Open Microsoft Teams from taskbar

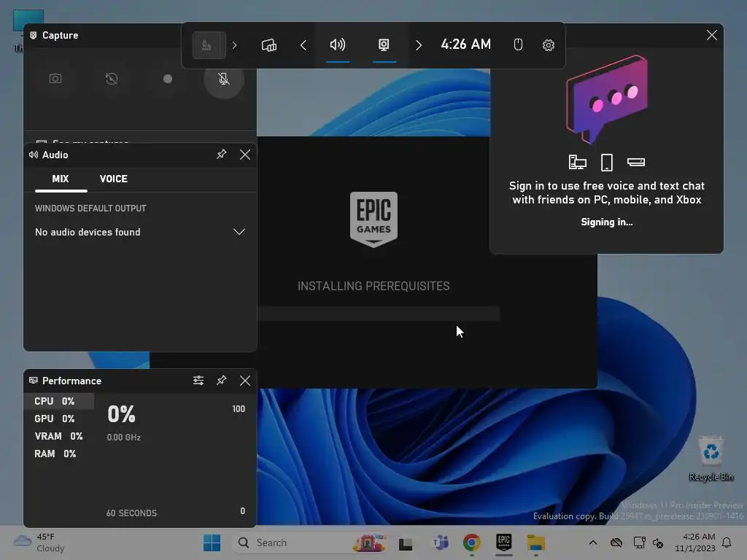441,542
